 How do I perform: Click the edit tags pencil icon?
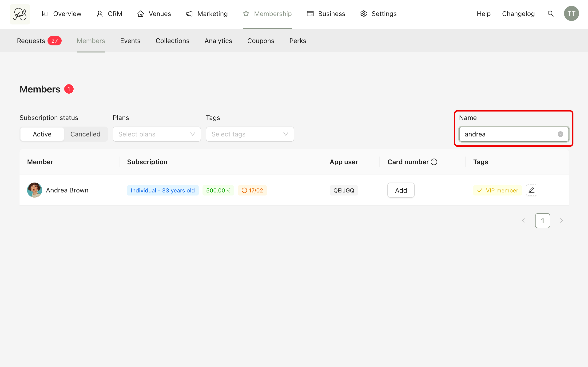[531, 190]
